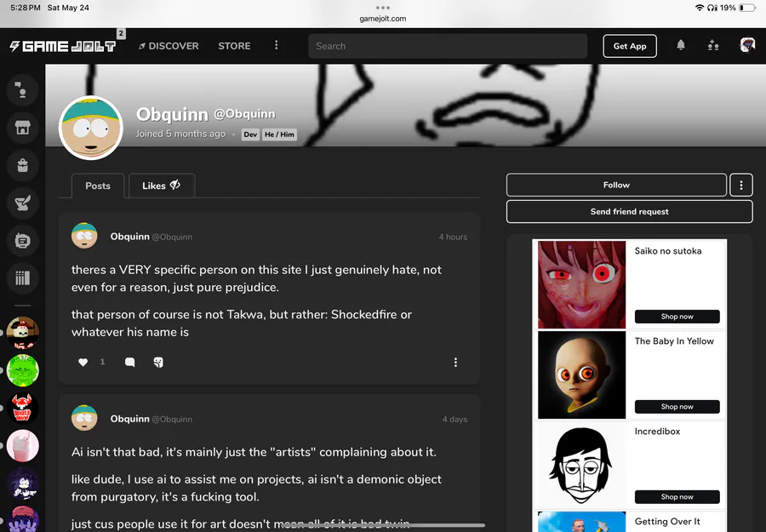Viewport: 766px width, 532px height.
Task: Click the Wi-Fi status icon
Action: coord(700,8)
